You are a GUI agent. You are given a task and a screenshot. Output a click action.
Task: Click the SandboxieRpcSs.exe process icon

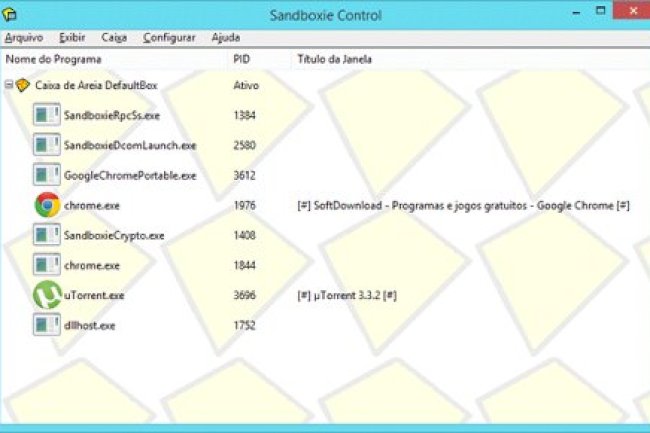(x=46, y=115)
